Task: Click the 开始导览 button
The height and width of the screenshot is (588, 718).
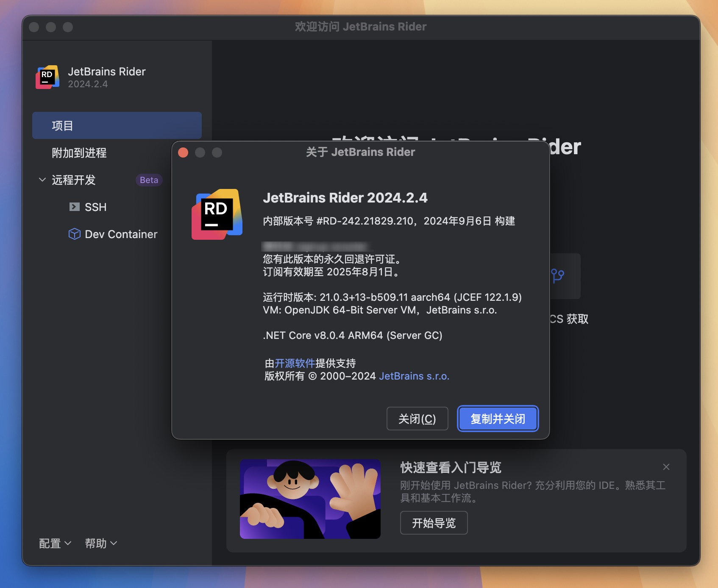Action: click(434, 523)
